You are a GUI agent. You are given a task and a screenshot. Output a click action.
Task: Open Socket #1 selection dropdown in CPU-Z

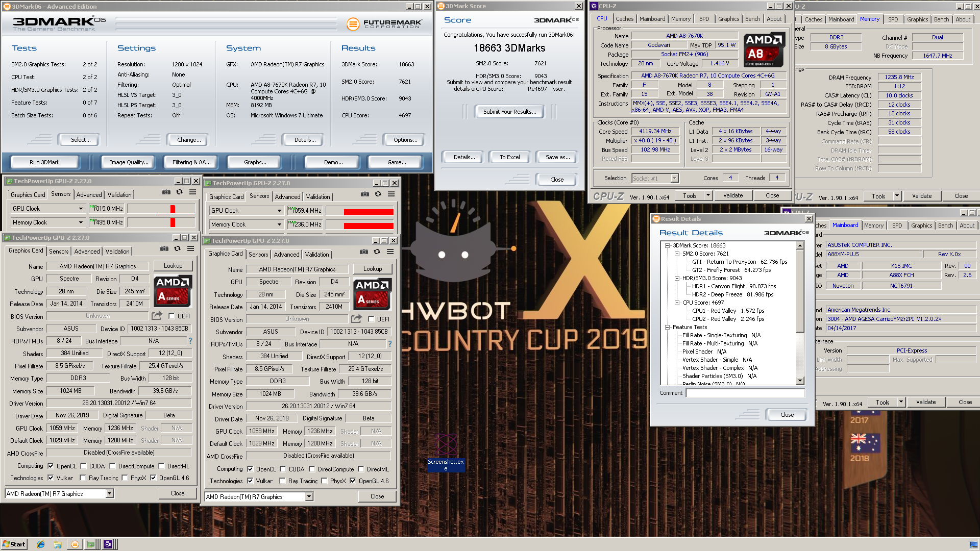coord(674,178)
